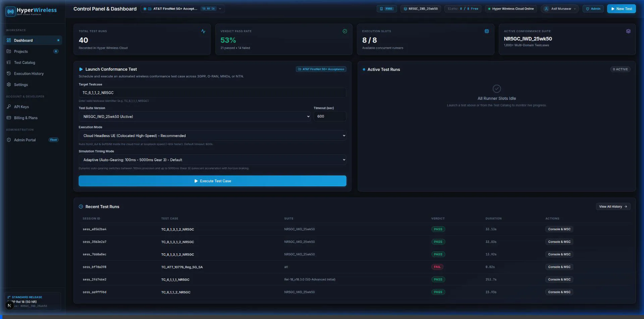Open the AT&T FirstNet project selector
Viewport: 644px width, 319px height.
coord(183,9)
